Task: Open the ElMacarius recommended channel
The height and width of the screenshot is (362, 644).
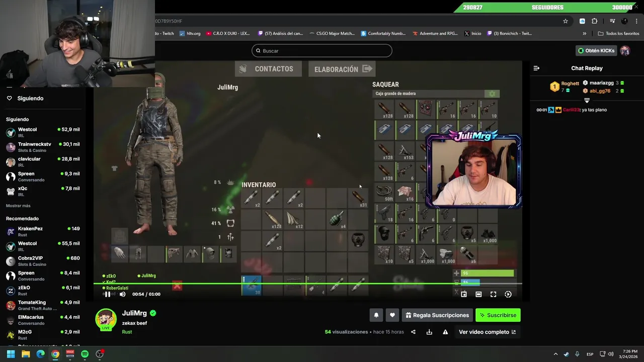Action: click(x=42, y=320)
